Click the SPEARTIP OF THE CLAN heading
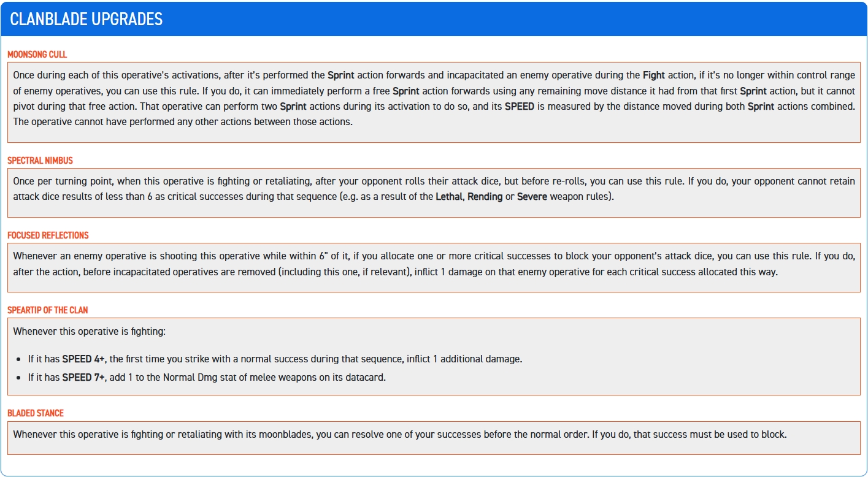 pos(48,310)
